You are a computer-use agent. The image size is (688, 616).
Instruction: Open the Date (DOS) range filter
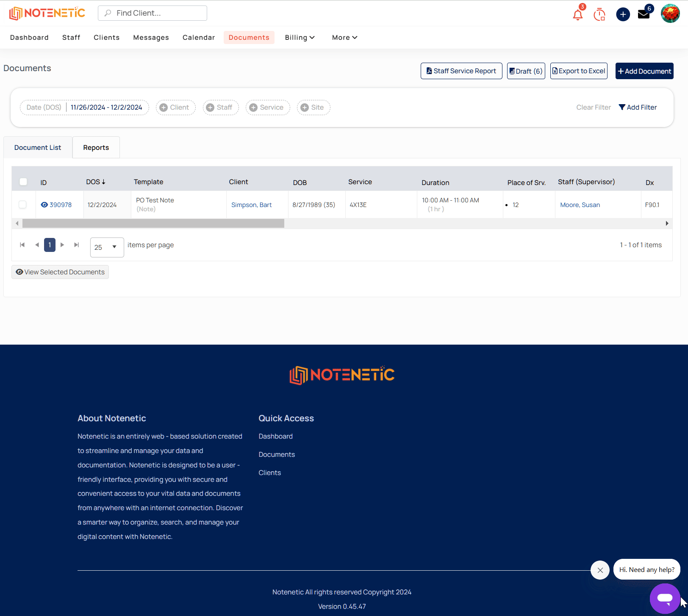(x=84, y=108)
